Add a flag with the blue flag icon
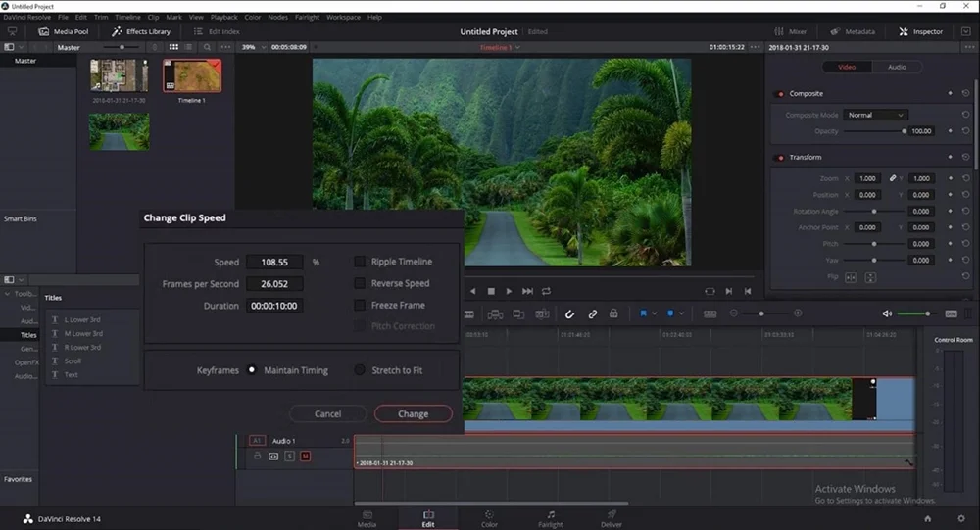980x530 pixels. pos(643,313)
